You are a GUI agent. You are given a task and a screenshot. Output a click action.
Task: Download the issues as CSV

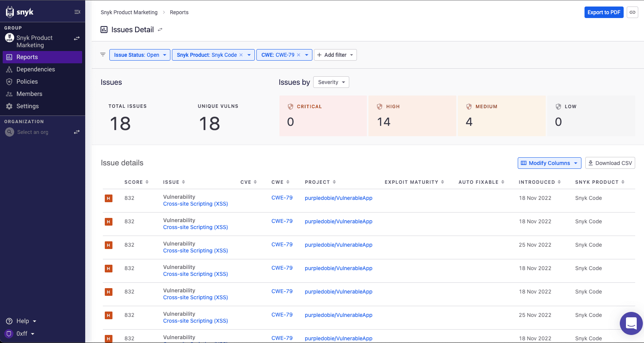point(610,163)
